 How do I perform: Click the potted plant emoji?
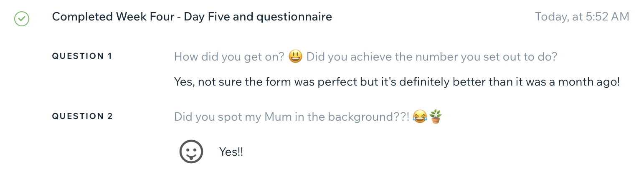click(435, 116)
